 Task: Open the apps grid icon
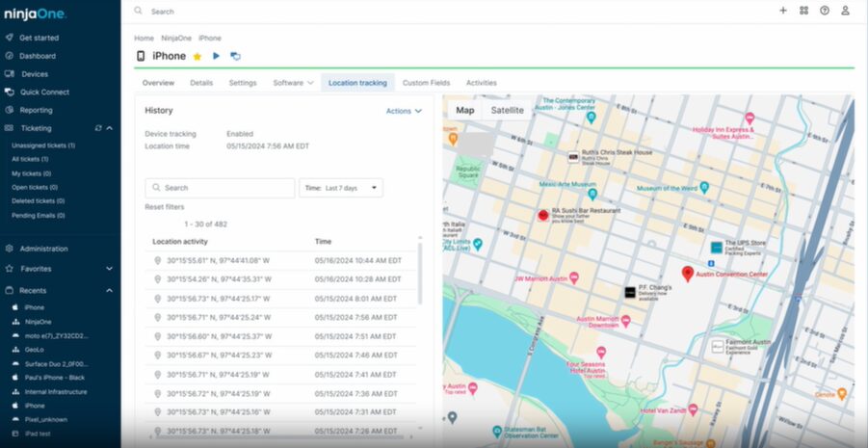coord(803,11)
